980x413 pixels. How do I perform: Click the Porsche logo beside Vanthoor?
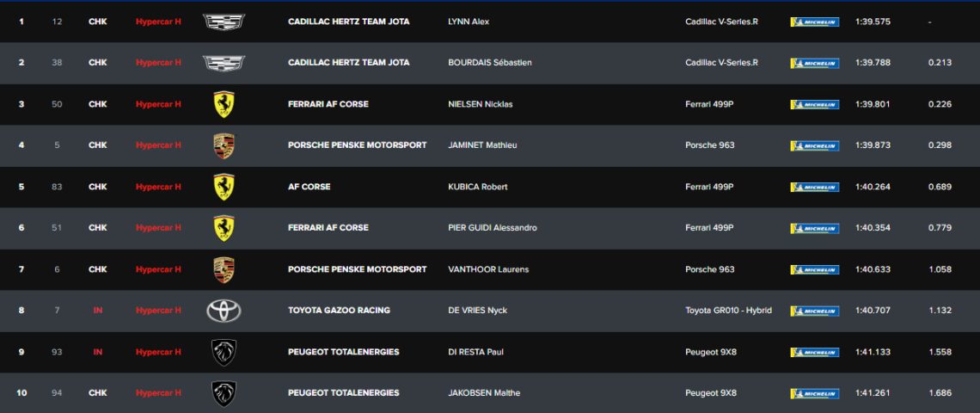coord(224,269)
